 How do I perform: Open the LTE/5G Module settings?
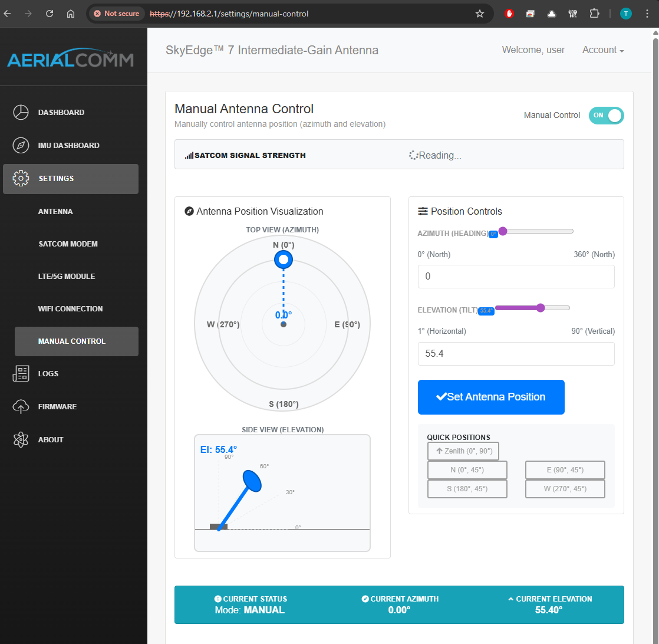tap(67, 276)
